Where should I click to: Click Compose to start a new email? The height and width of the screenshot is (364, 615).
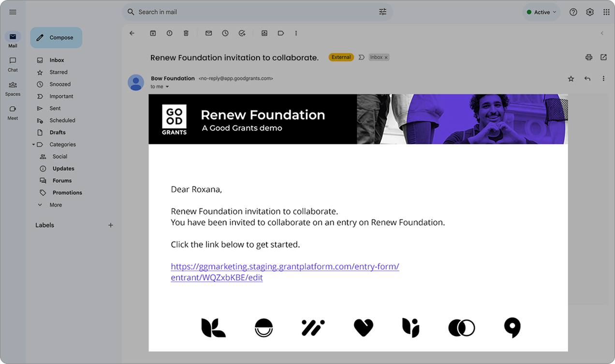point(56,37)
